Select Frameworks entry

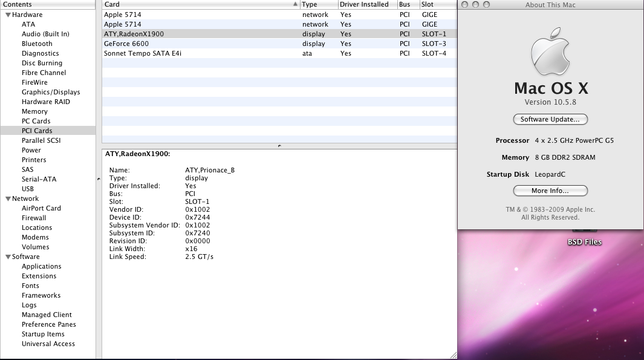point(41,295)
